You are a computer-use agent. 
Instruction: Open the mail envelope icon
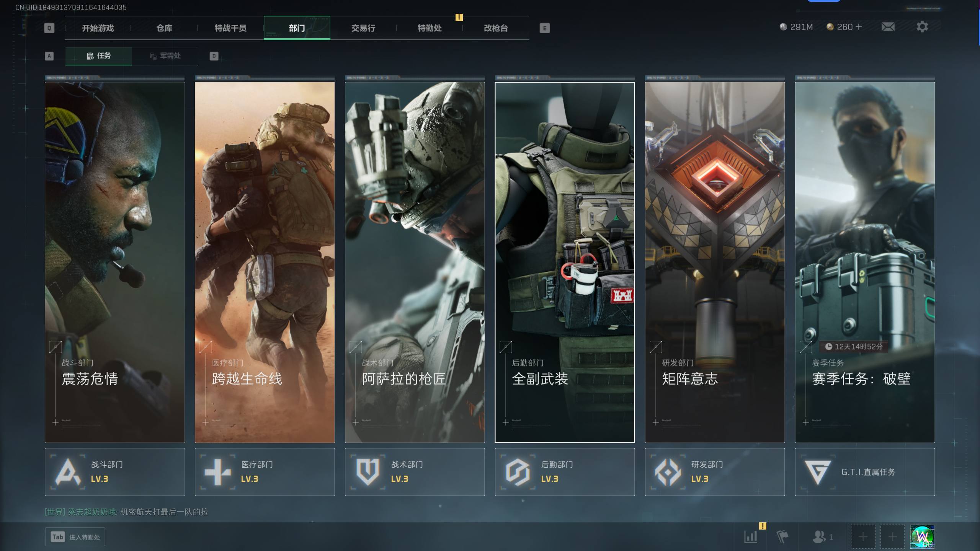click(x=888, y=27)
